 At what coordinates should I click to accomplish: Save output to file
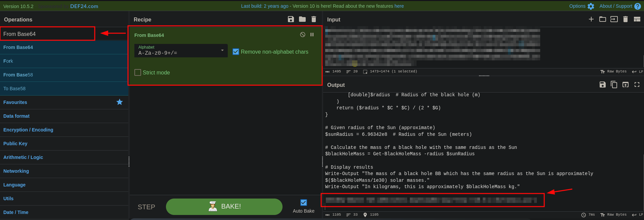coord(603,85)
